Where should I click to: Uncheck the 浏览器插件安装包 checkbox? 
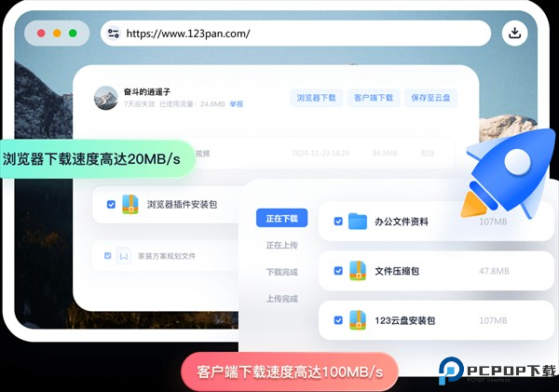coord(111,204)
